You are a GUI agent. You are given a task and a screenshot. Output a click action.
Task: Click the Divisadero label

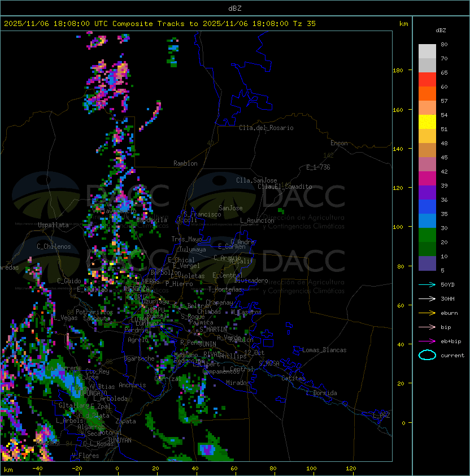251,280
